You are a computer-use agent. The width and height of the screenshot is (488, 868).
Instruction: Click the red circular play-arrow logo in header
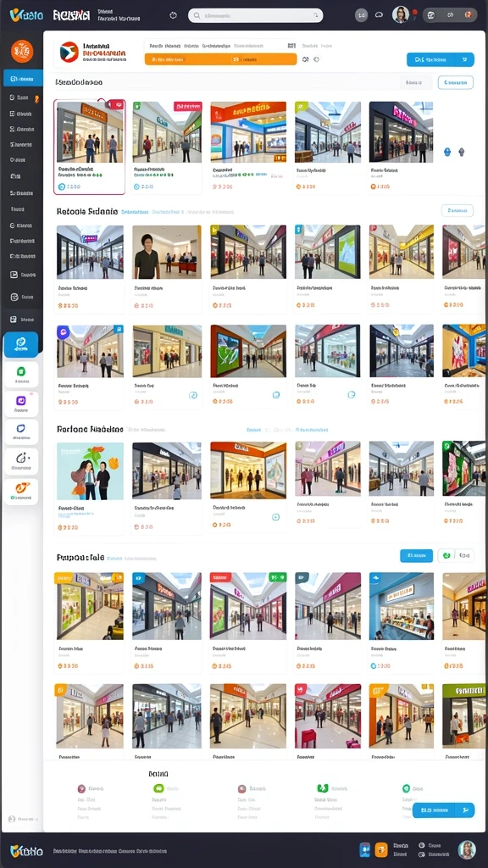click(69, 51)
